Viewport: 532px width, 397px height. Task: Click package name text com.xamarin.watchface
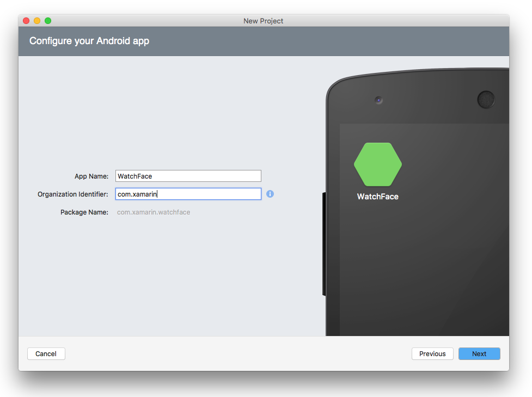pos(154,212)
